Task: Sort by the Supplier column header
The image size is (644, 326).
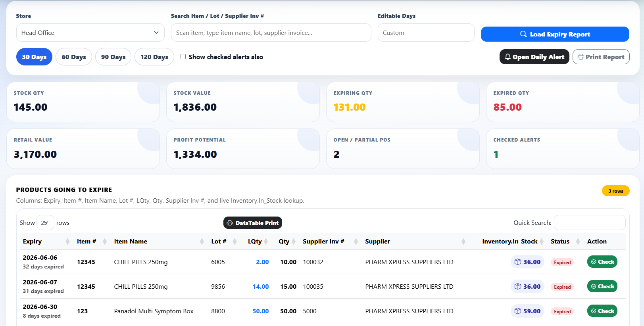Action: (x=415, y=242)
